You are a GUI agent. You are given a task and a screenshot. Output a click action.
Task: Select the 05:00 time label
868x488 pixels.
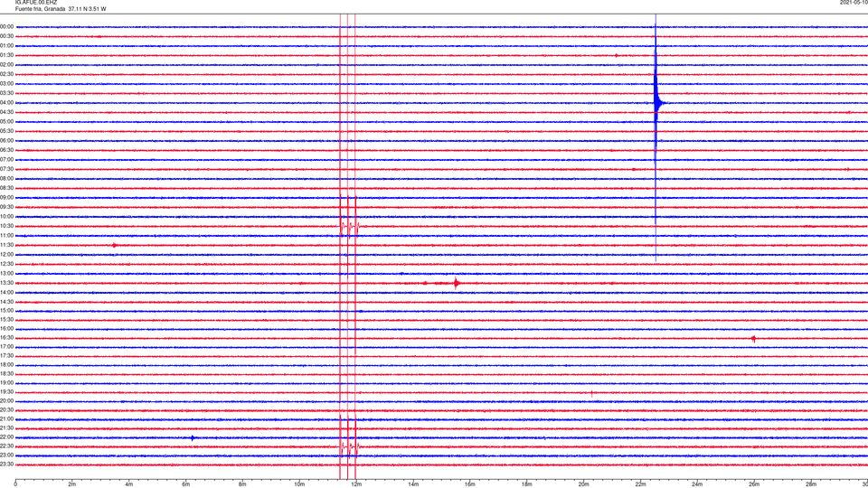(x=7, y=121)
